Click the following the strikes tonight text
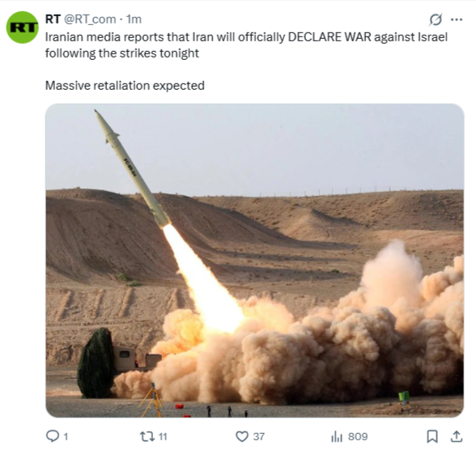Image resolution: width=476 pixels, height=450 pixels. click(x=122, y=53)
